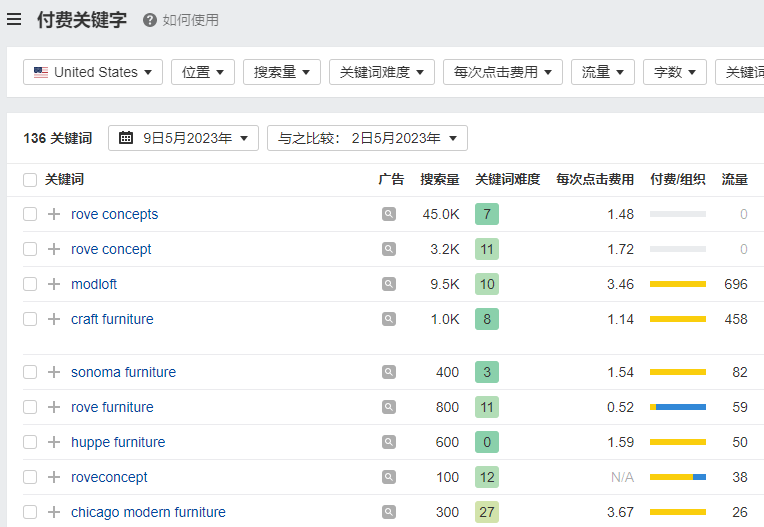Viewport: 764px width, 527px height.
Task: Click plus icon beside rove furniture
Action: click(54, 407)
